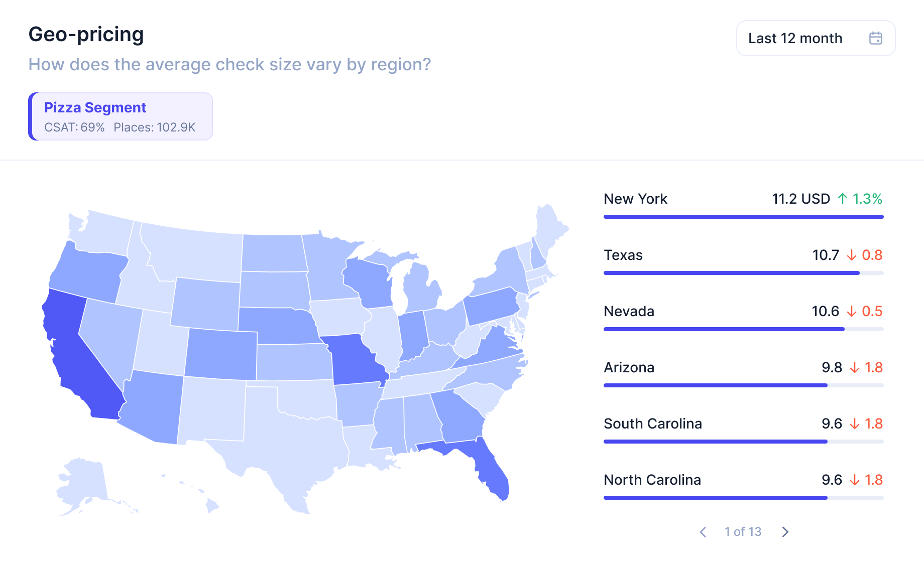Select the Pizza Segment card
Screen dimensions: 924x568
121,116
